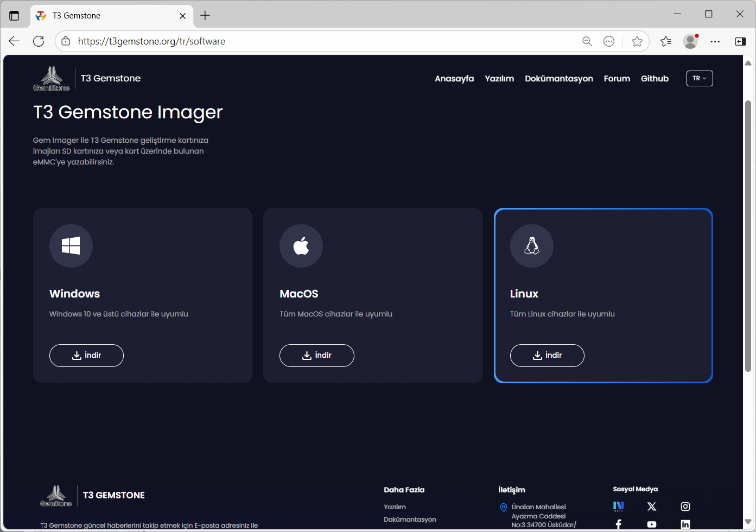Open the LinkedIn icon in the footer
Screen dimensions: 756x532
[685, 524]
